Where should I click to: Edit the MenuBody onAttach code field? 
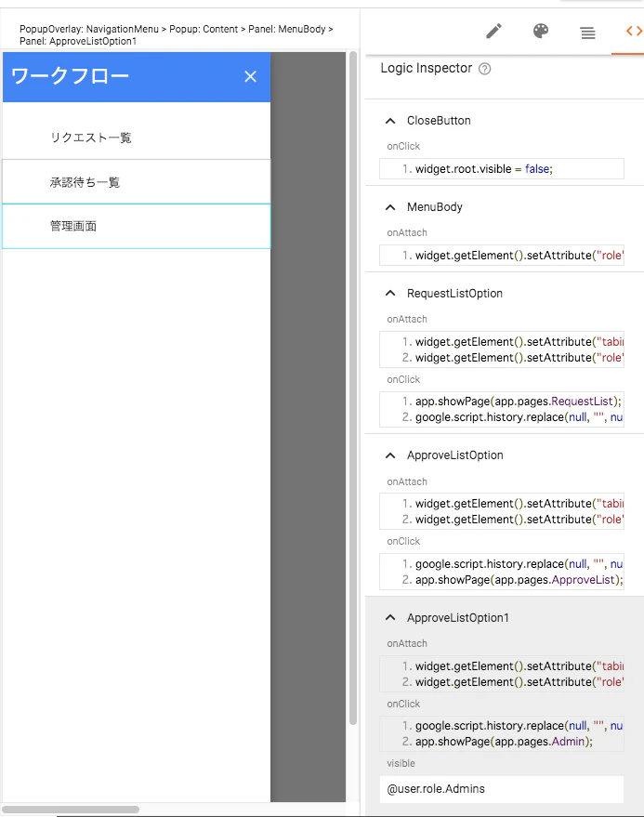(501, 256)
